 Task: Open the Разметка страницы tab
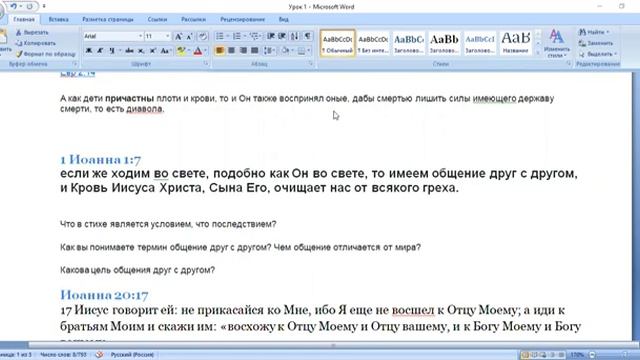click(x=108, y=19)
